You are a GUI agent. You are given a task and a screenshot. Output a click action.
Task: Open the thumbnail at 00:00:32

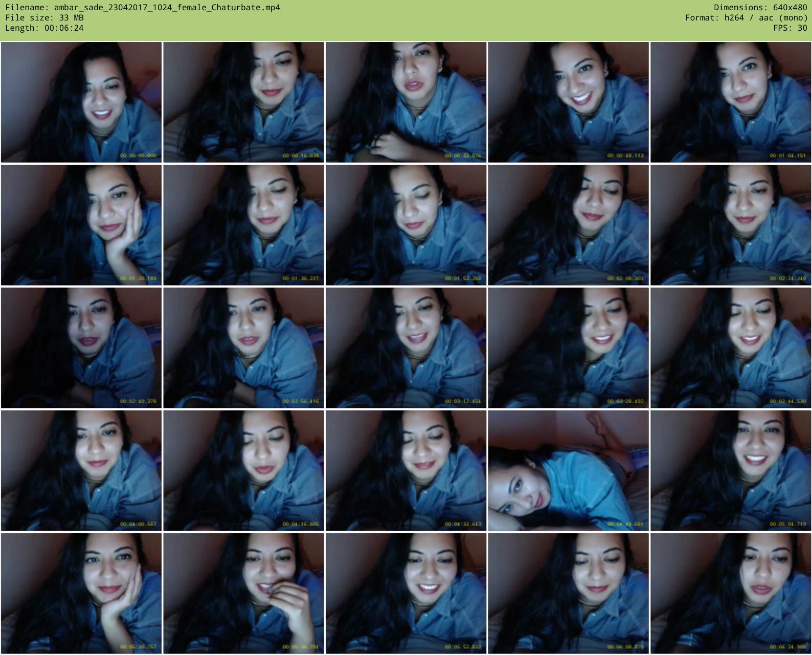[x=406, y=102]
